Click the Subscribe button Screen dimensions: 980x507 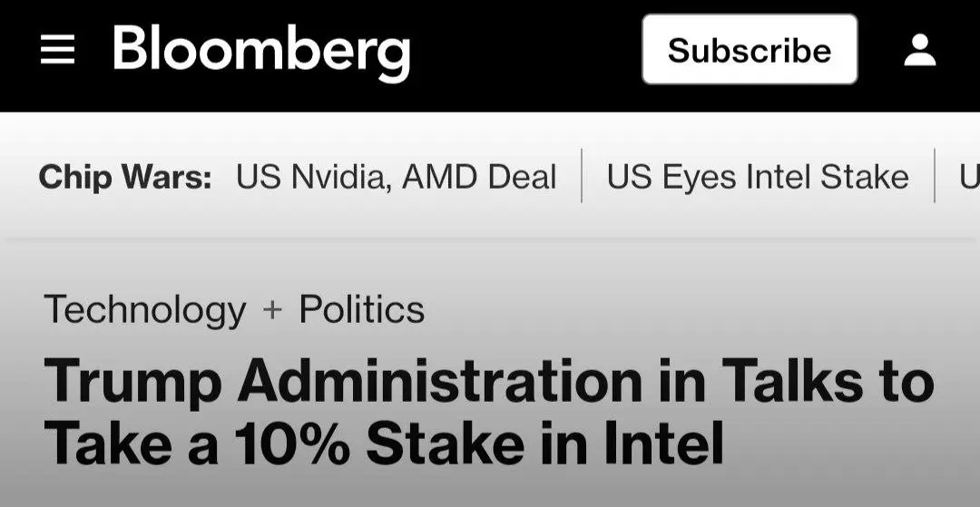point(750,49)
